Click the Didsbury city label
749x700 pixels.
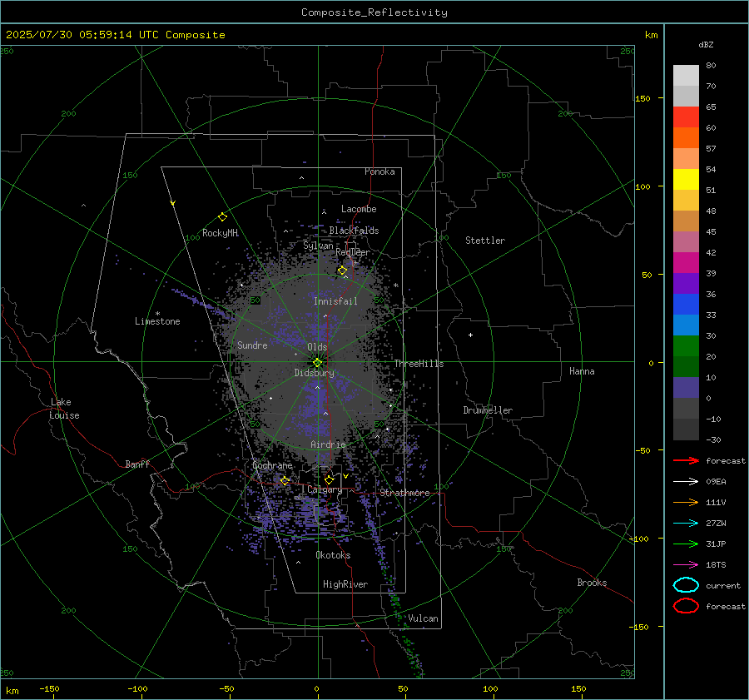click(x=314, y=373)
